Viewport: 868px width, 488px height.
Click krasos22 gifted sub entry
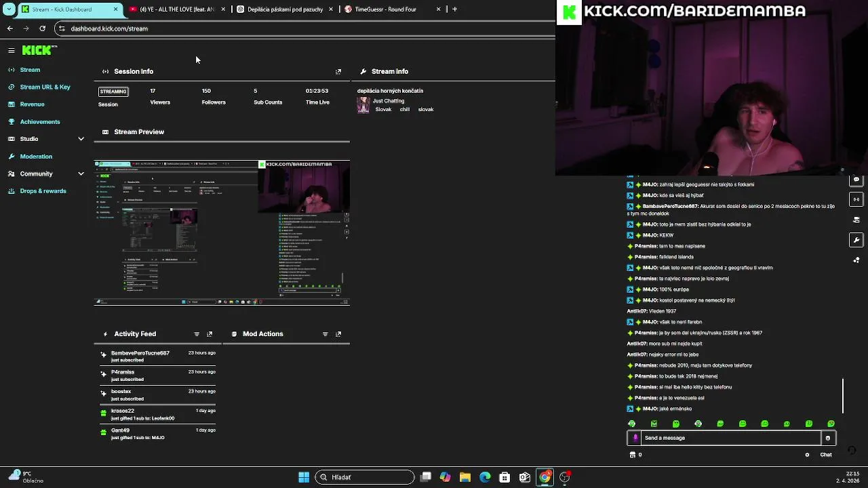[157, 414]
